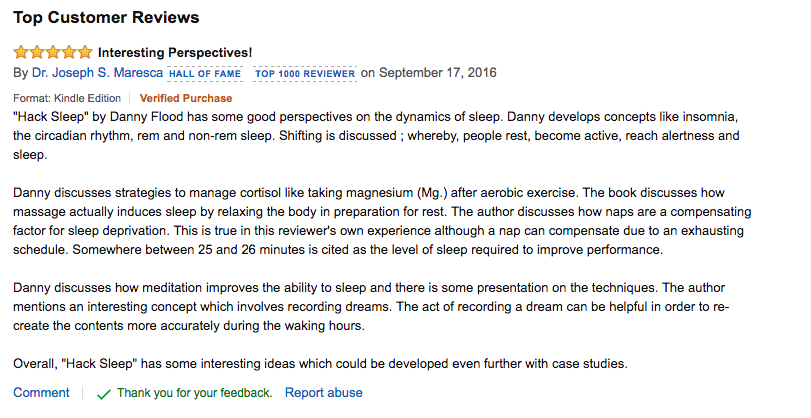Click paragraph about meditation and recording dreams
The image size is (811, 418).
point(371,307)
